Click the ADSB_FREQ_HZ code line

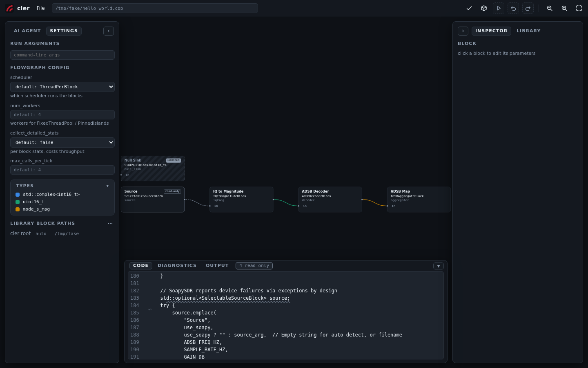click(203, 342)
